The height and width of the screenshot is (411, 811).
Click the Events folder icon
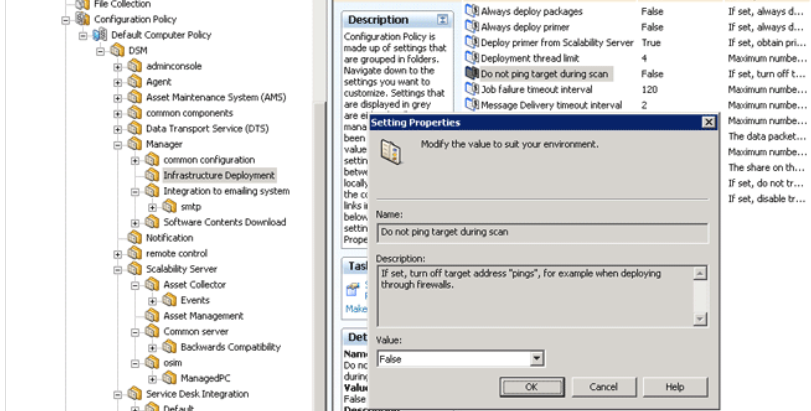pos(169,300)
